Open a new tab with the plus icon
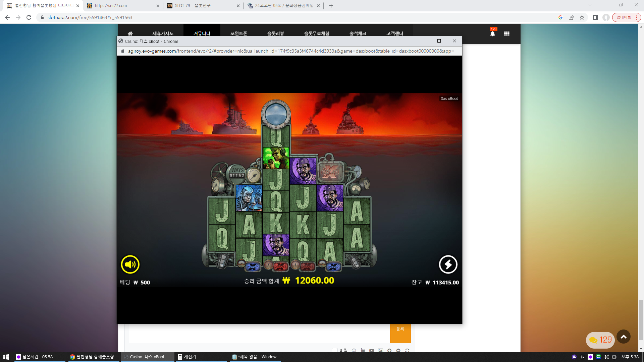 [331, 6]
